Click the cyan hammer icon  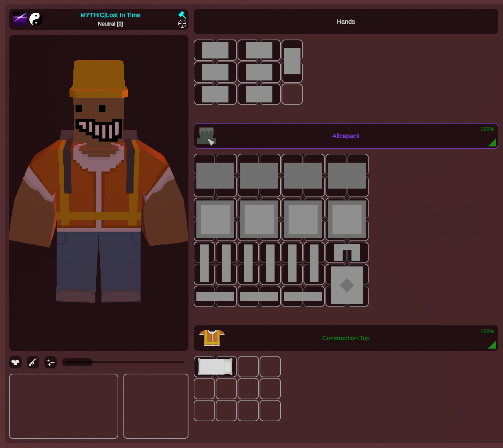click(x=182, y=15)
